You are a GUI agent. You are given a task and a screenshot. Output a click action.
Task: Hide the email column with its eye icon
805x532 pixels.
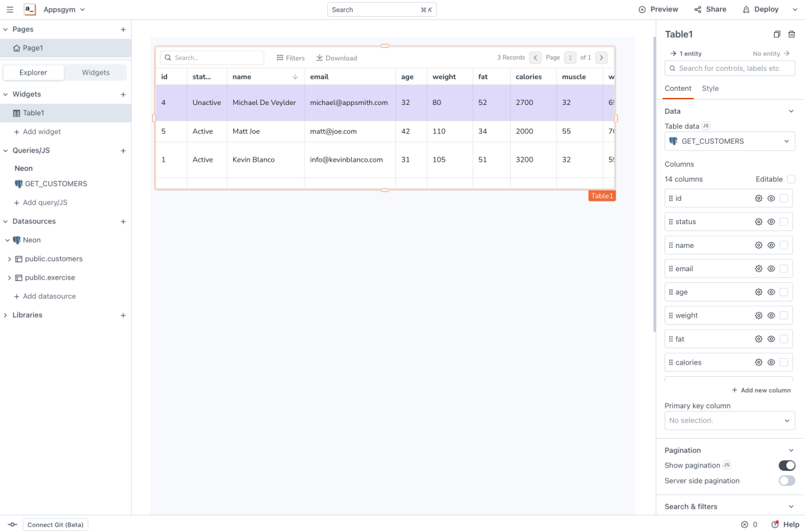pyautogui.click(x=771, y=269)
